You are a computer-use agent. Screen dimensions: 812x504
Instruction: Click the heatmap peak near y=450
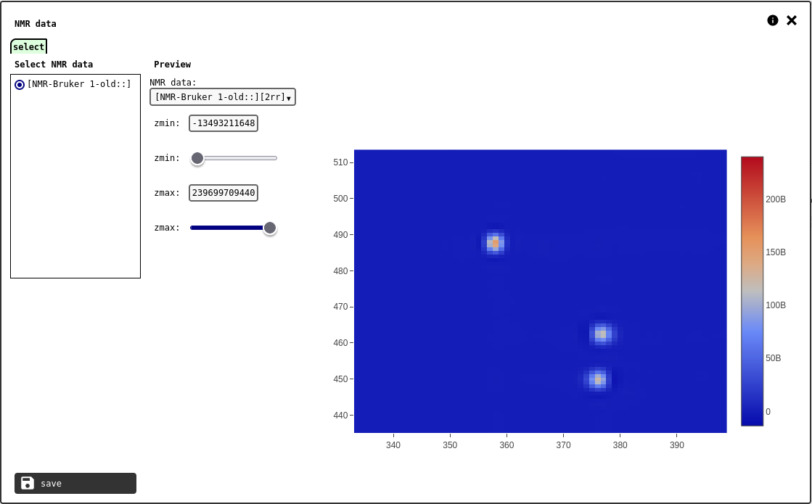tap(598, 379)
